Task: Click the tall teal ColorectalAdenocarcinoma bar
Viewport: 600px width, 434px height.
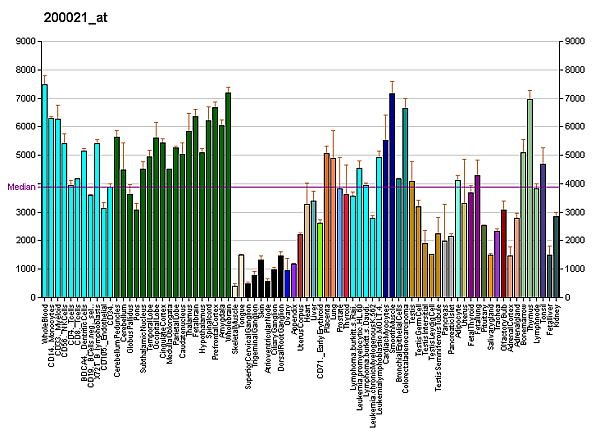Action: (x=405, y=202)
